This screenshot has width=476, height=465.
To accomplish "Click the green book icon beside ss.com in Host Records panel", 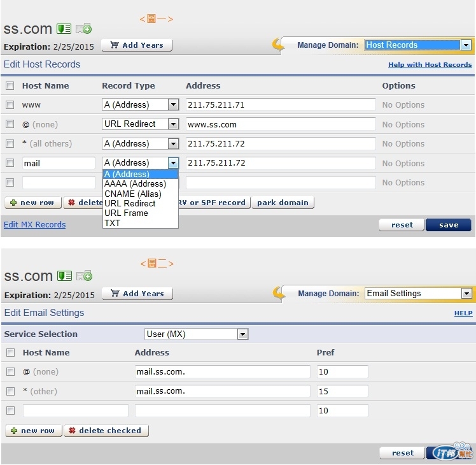I will [x=64, y=29].
